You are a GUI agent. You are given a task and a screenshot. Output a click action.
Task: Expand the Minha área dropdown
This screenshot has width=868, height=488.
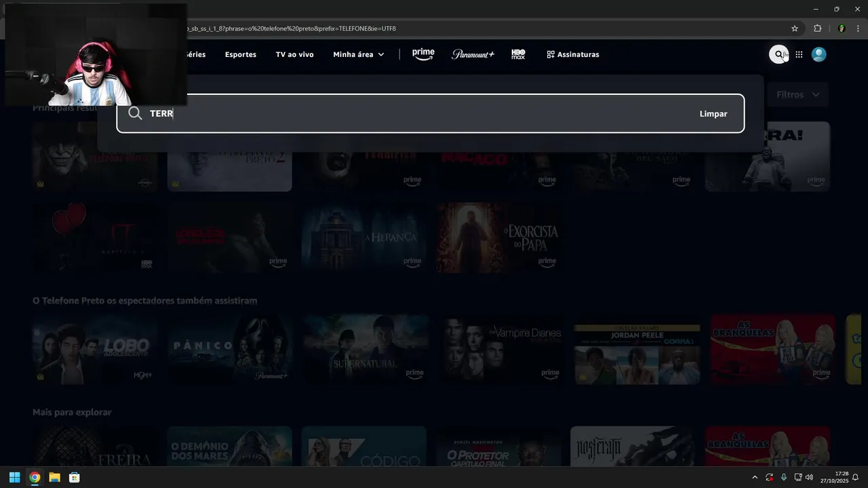click(359, 54)
